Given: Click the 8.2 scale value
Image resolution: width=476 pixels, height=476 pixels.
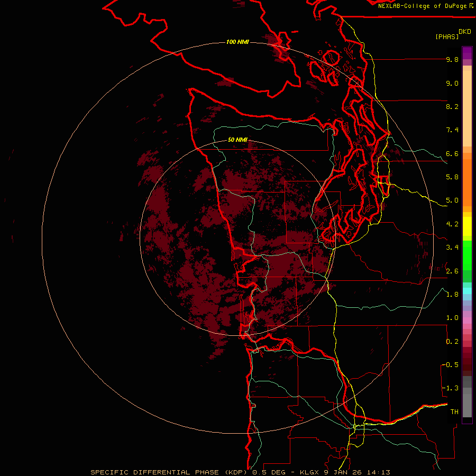Looking at the screenshot, I should 452,106.
